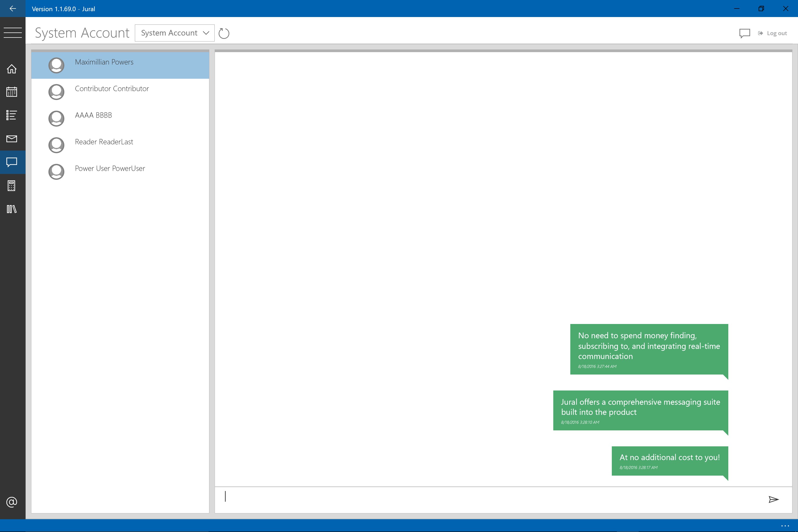The height and width of the screenshot is (532, 798).
Task: Click the back arrow in title bar
Action: [13, 9]
